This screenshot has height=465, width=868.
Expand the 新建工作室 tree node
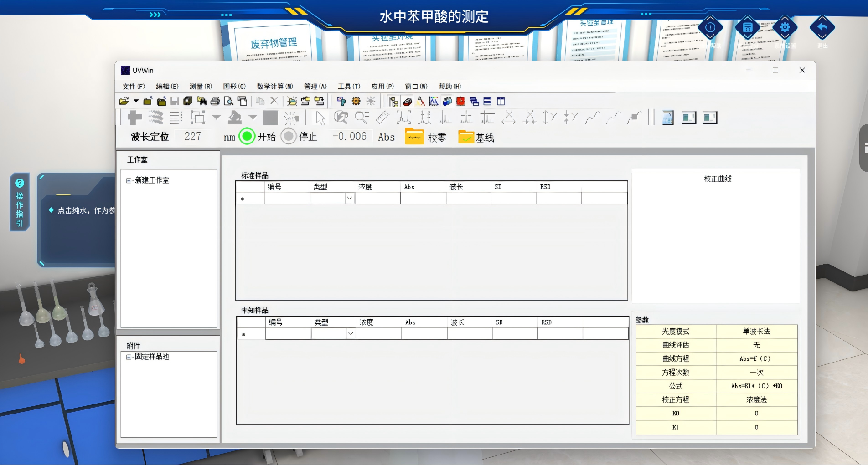(x=129, y=180)
